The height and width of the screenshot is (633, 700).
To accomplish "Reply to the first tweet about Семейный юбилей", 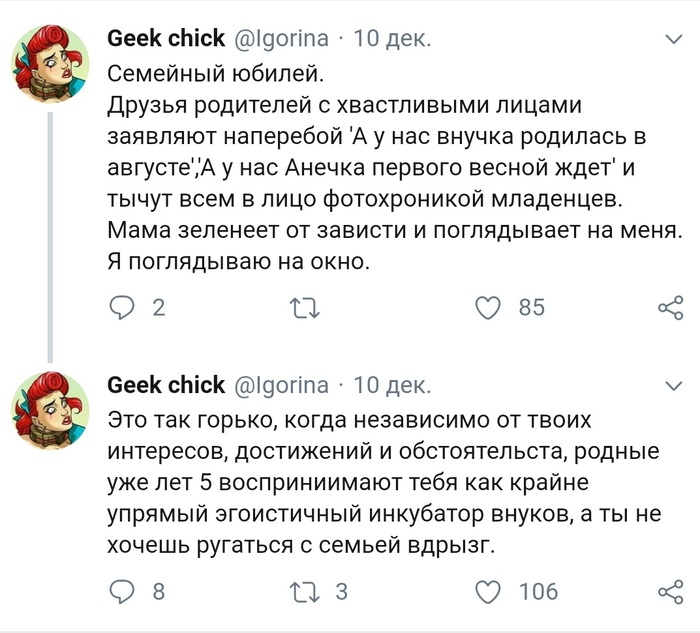I will click(122, 308).
